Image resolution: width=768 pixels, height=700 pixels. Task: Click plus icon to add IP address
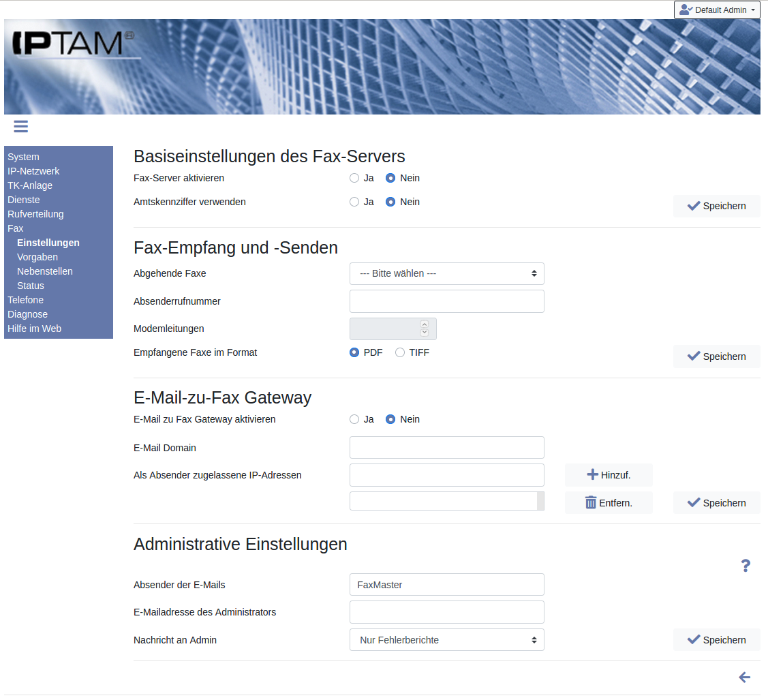tap(592, 475)
